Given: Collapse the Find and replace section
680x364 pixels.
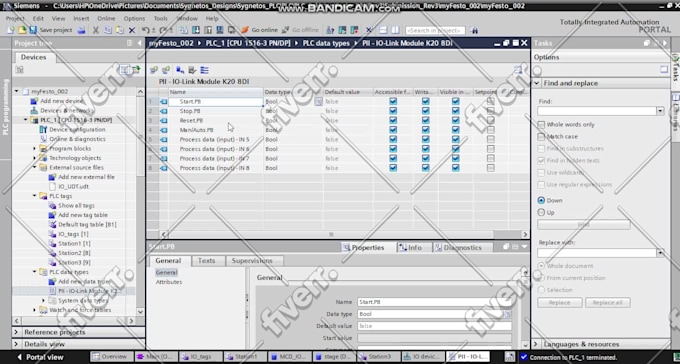Looking at the screenshot, I should [x=536, y=83].
